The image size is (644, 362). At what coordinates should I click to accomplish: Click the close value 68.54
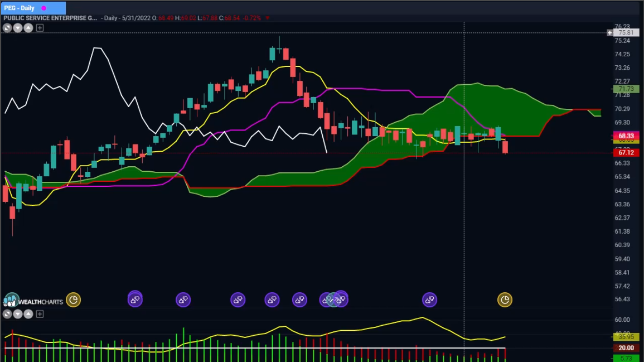pyautogui.click(x=232, y=18)
